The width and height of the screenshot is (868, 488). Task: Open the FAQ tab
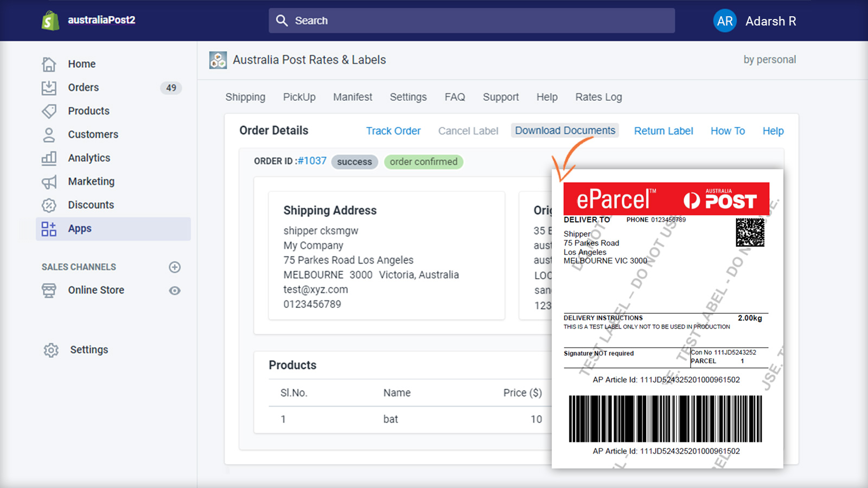pyautogui.click(x=455, y=97)
